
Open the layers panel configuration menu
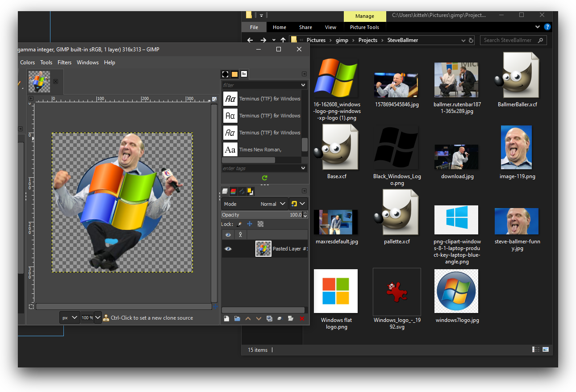pyautogui.click(x=305, y=191)
